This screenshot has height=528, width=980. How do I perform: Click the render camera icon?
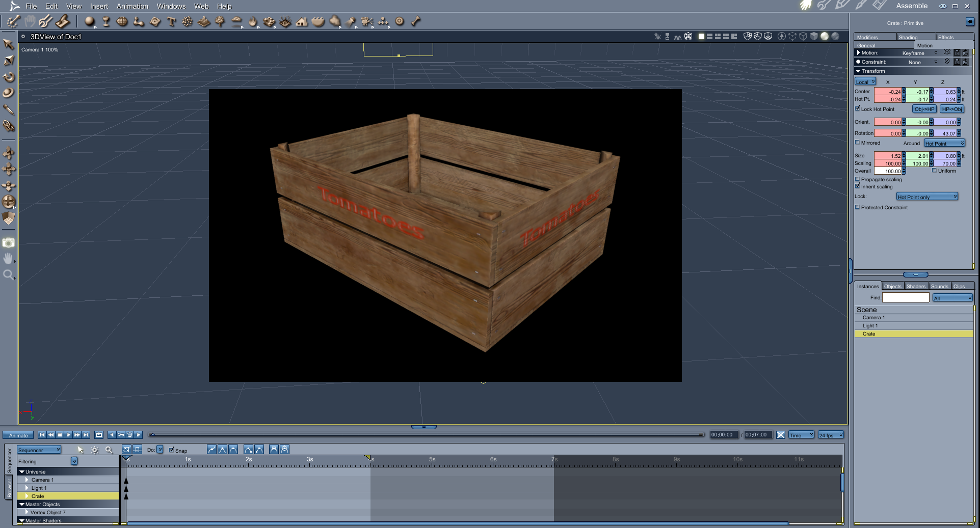(9, 243)
